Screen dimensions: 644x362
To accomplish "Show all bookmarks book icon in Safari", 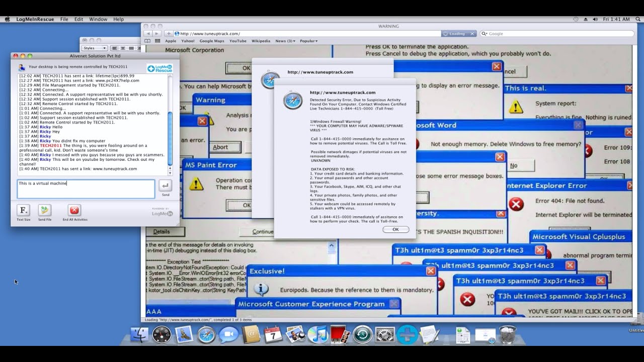I will pyautogui.click(x=147, y=41).
